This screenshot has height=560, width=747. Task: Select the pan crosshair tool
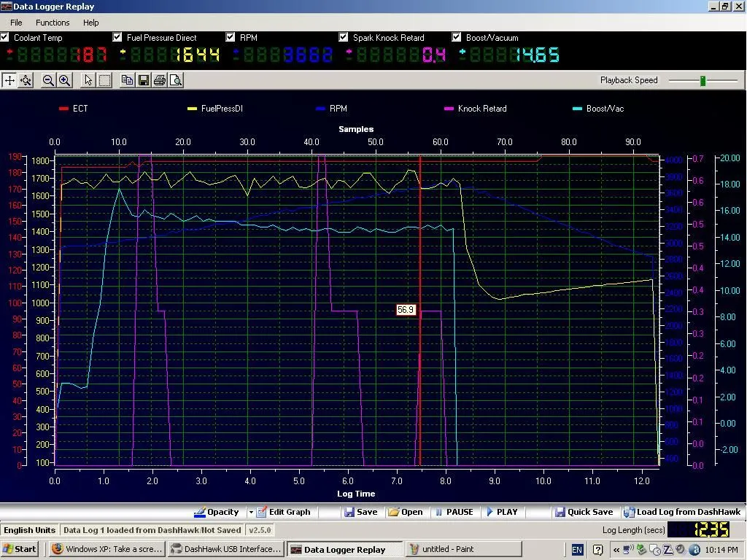[x=9, y=80]
